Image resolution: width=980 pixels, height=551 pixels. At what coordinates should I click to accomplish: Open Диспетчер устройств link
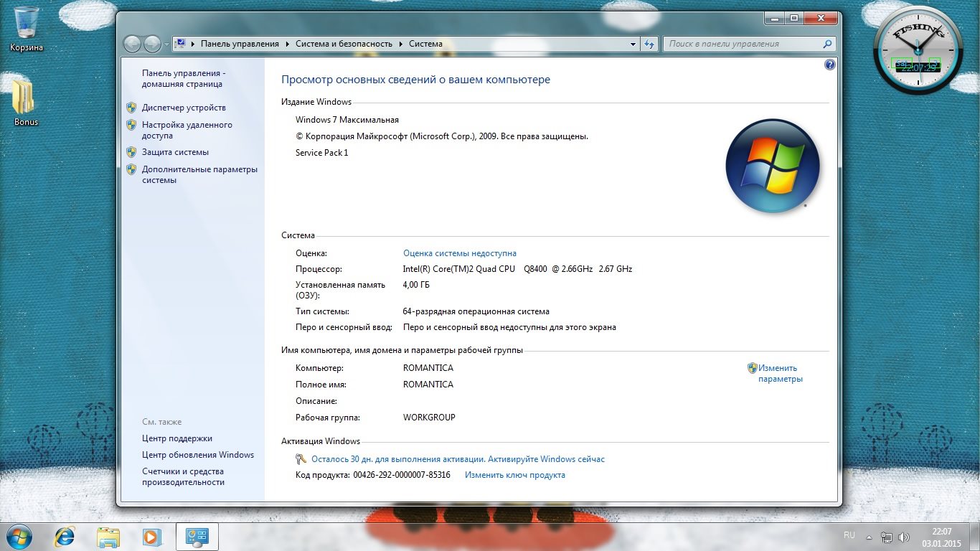coord(184,108)
